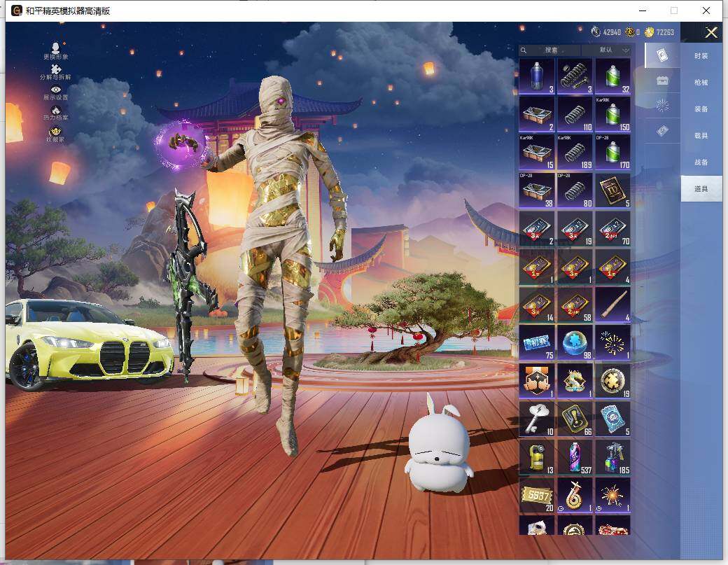Select the wooden stick item with count 4
Viewport: 728px width, 565px height.
click(x=613, y=305)
